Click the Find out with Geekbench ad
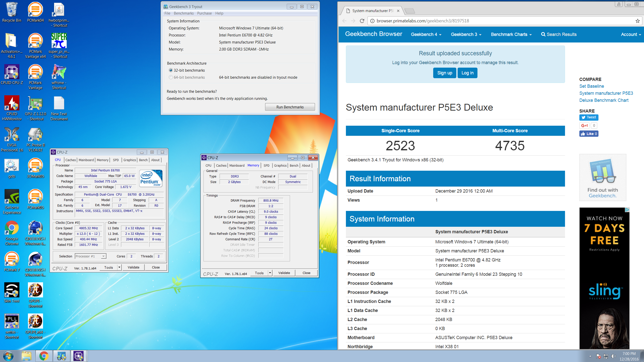644x362 pixels. coord(602,177)
